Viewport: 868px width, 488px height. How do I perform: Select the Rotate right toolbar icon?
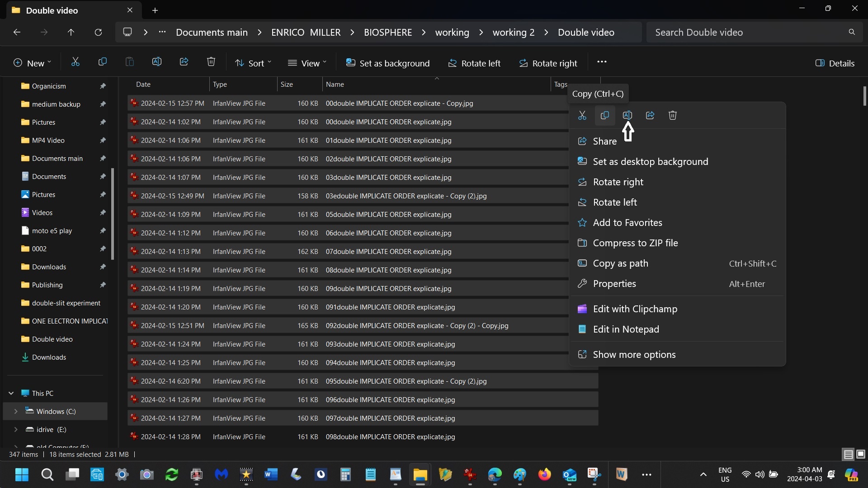pyautogui.click(x=524, y=63)
